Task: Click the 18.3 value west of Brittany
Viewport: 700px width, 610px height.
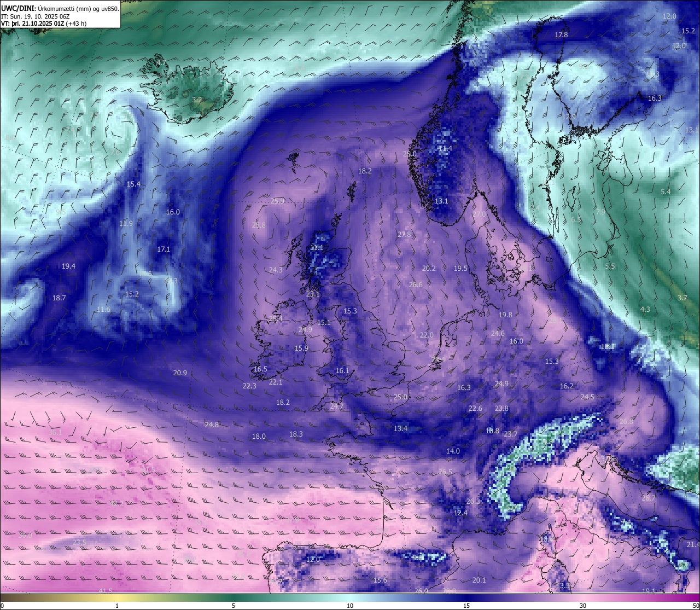Action: [296, 434]
